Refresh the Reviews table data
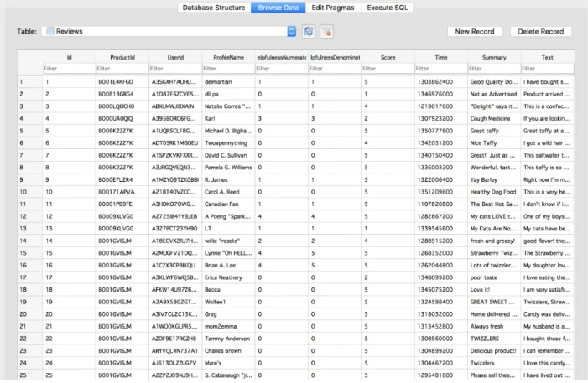This screenshot has height=383, width=588. [308, 32]
